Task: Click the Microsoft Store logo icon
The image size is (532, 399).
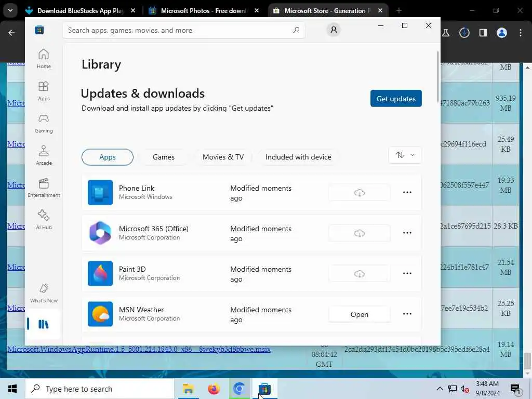Action: pos(39,30)
